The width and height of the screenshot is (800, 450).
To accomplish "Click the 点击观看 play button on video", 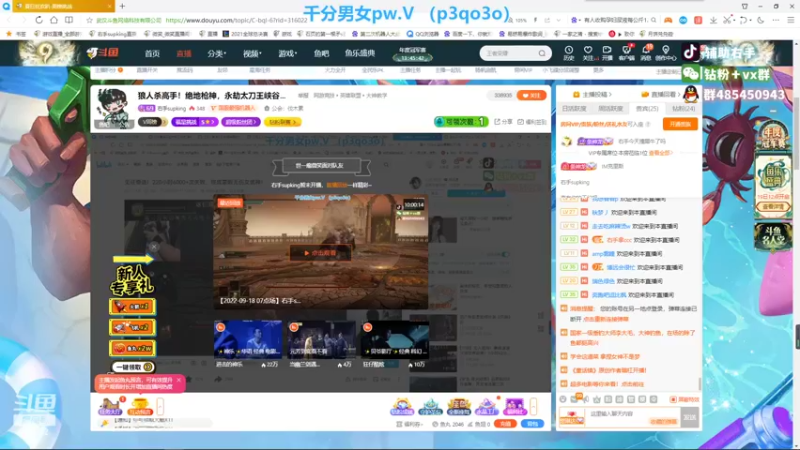I will point(320,253).
